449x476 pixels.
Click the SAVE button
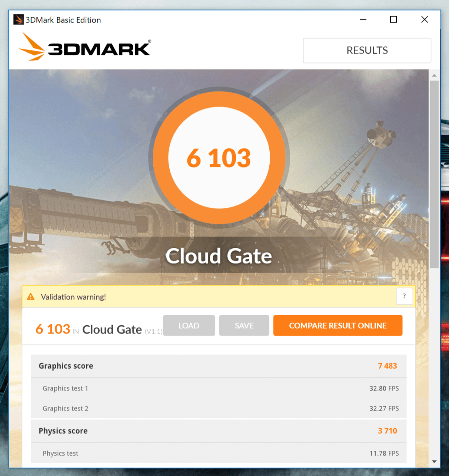(x=244, y=326)
